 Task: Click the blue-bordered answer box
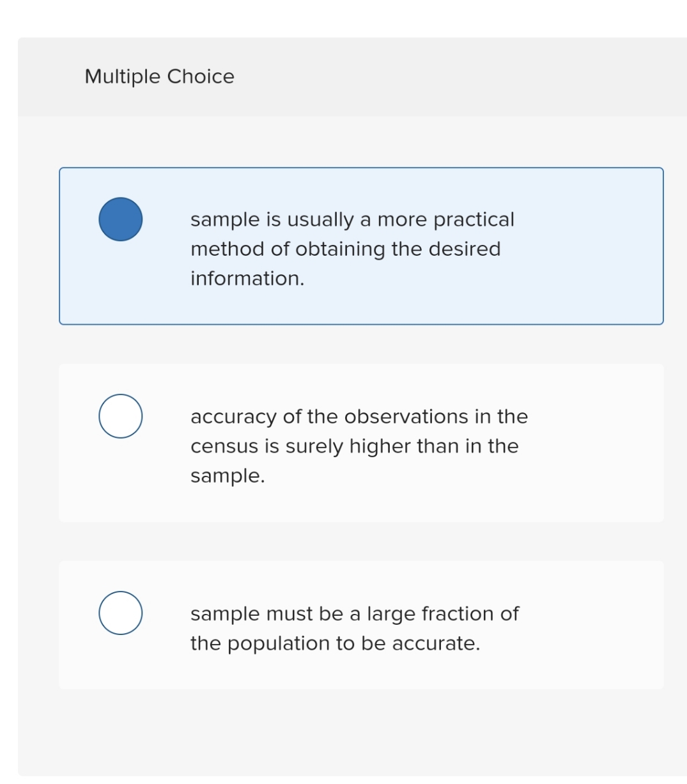(x=362, y=246)
